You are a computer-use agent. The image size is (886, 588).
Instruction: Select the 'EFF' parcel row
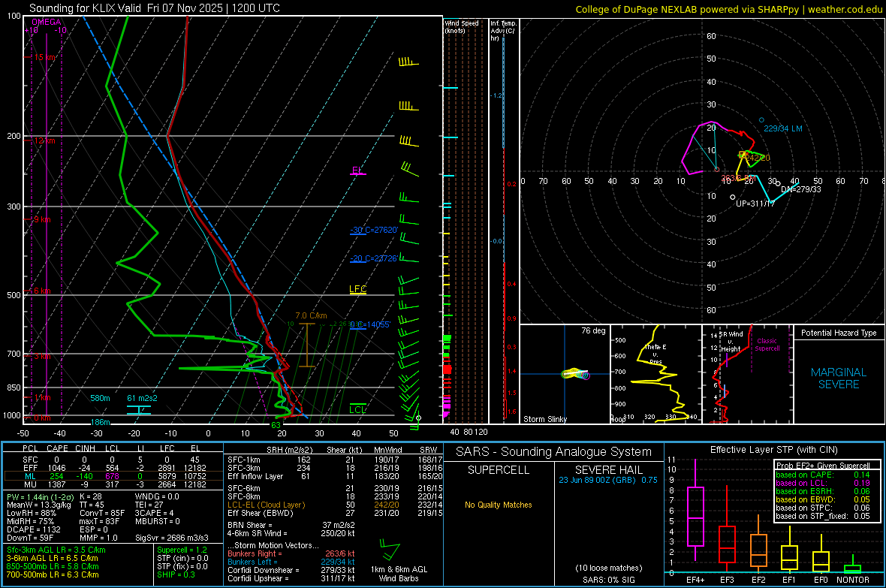(x=113, y=468)
